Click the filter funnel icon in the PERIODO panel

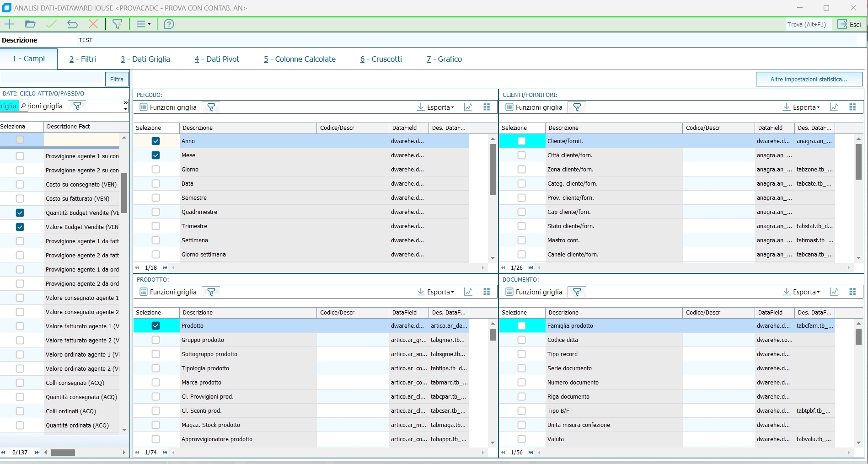211,107
